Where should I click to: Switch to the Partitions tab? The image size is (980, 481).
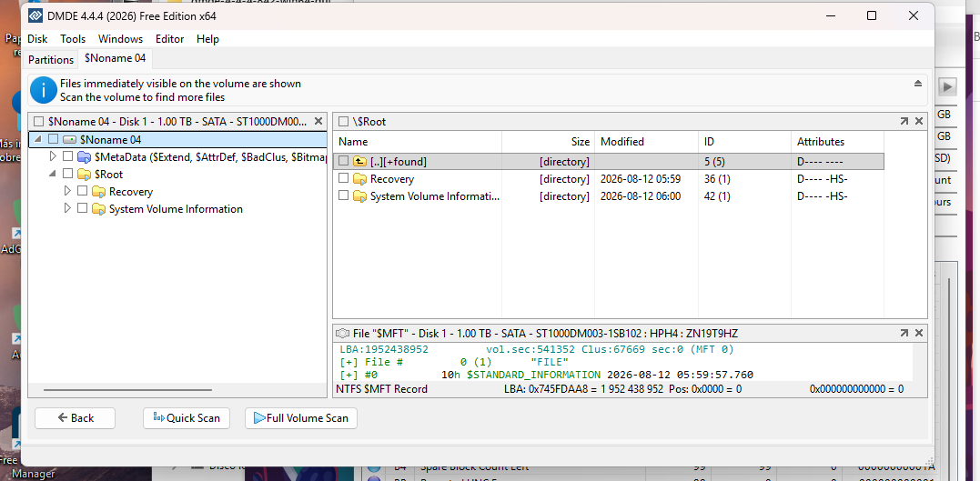click(51, 60)
